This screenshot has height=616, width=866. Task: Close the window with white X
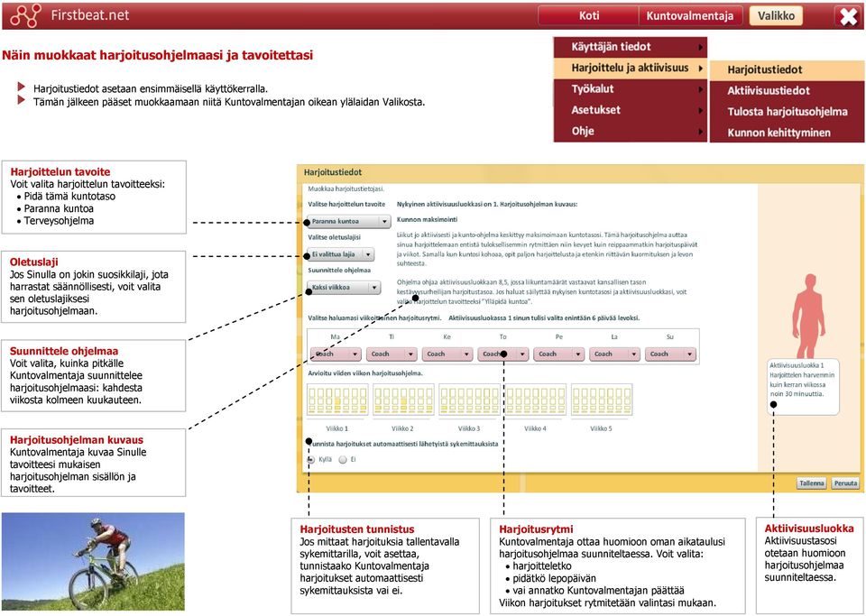(x=848, y=16)
